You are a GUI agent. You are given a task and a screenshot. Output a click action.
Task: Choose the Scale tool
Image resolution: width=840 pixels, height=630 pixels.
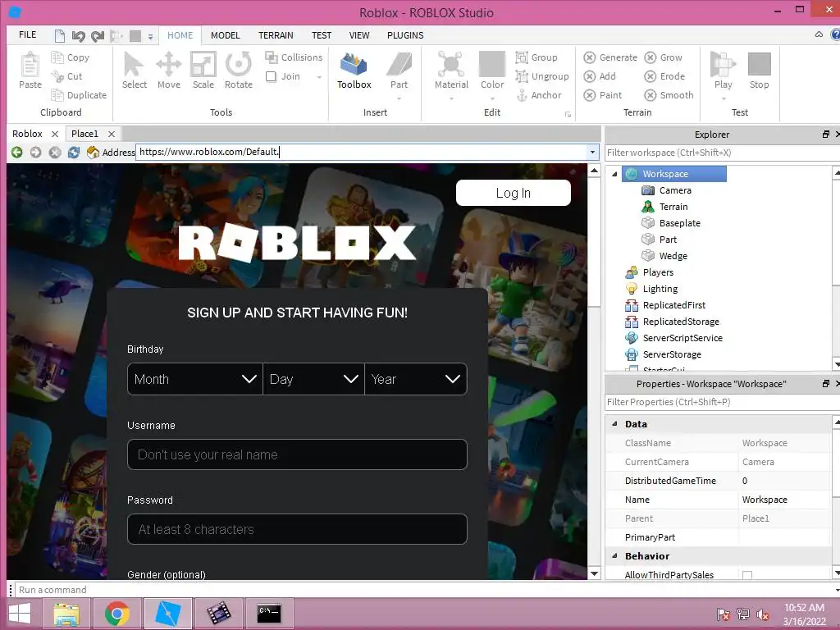pos(203,71)
